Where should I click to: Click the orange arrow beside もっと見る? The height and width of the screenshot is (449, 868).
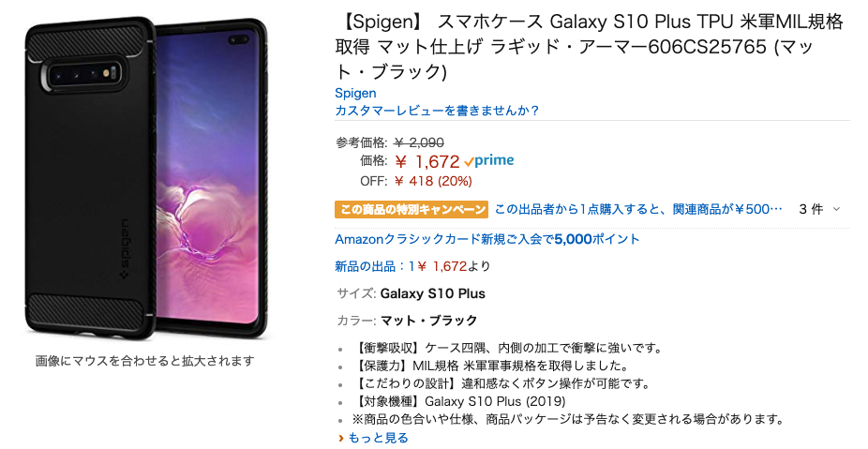coord(341,438)
